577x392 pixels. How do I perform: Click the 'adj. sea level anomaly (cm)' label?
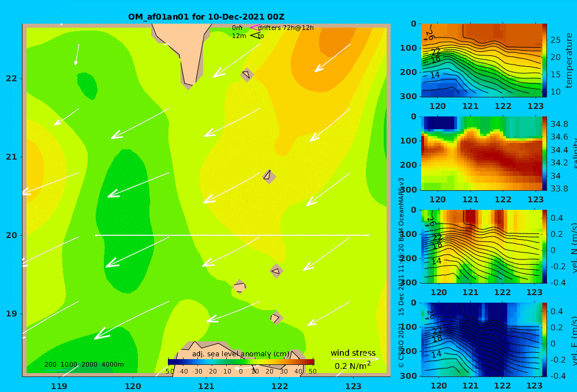(241, 354)
